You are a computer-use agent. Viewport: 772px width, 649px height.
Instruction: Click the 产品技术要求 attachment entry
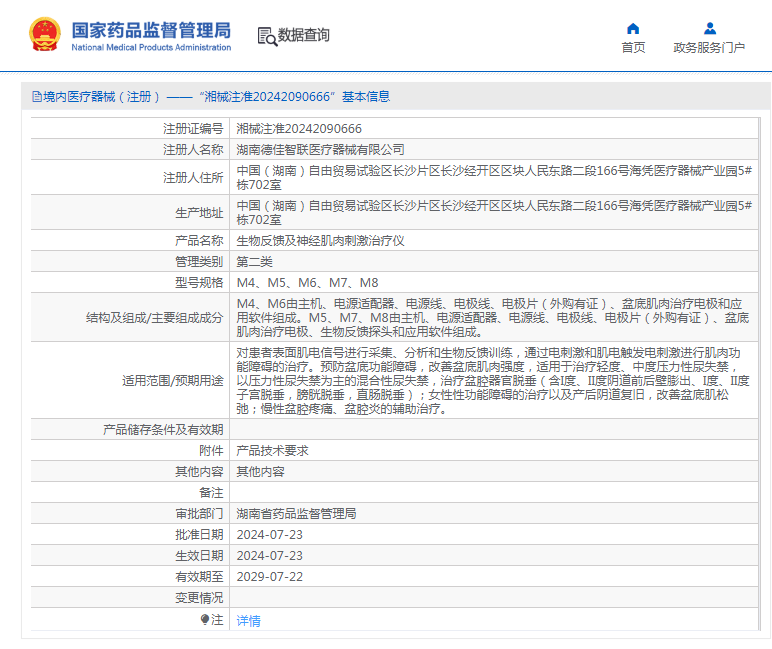point(272,450)
